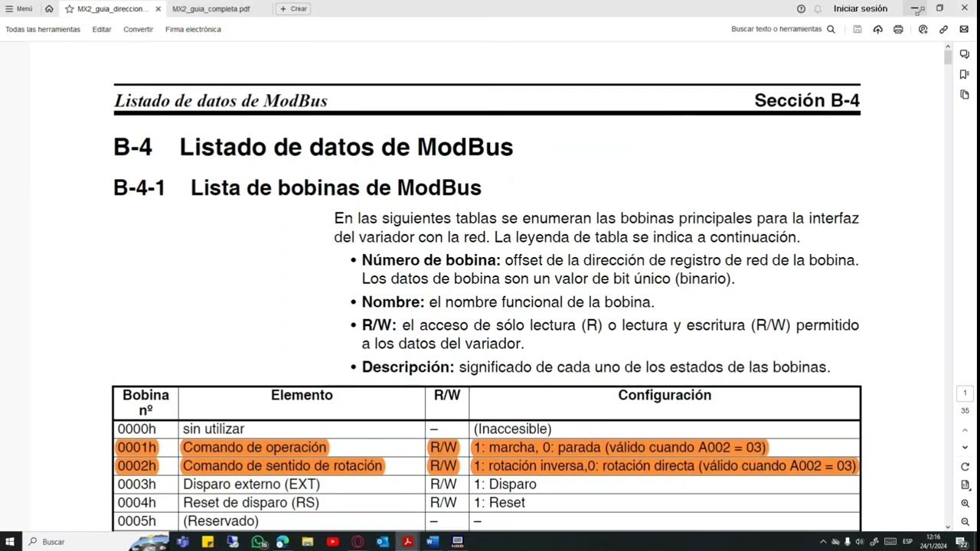The width and height of the screenshot is (980, 551).
Task: Go to next page arrow
Action: tap(965, 448)
